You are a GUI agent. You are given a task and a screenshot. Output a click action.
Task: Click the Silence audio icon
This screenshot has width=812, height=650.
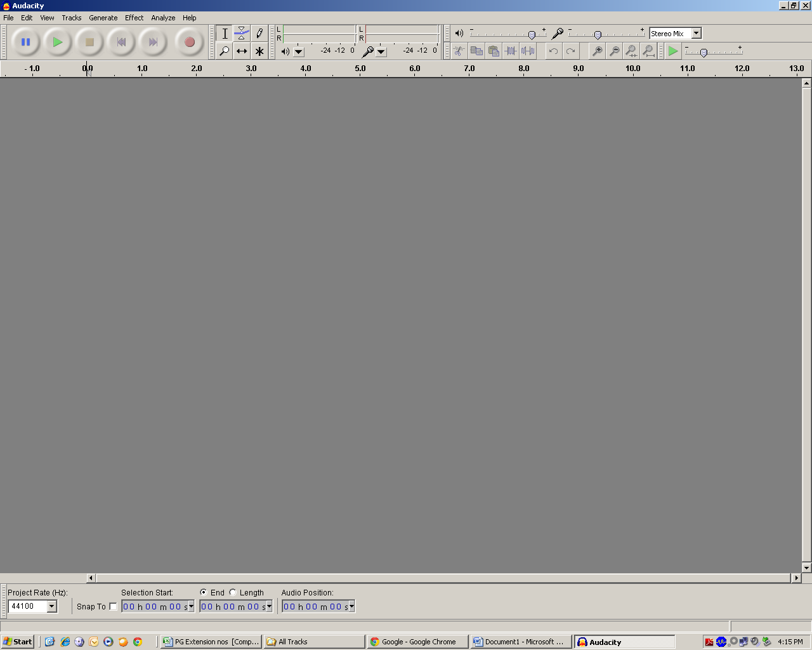coord(528,51)
